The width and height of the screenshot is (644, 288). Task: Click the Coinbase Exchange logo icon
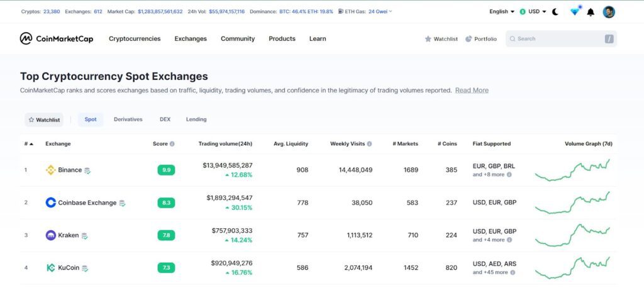click(50, 202)
